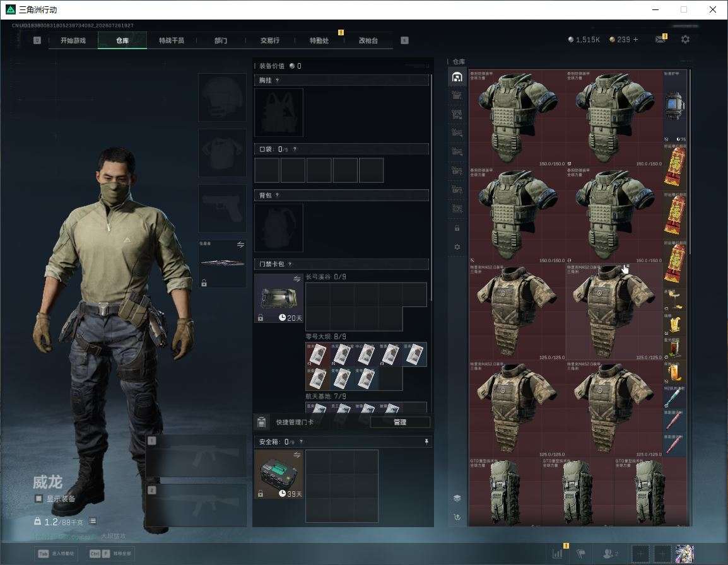The width and height of the screenshot is (728, 565).
Task: Select the top-left green body armor in warehouse
Action: coord(517,119)
